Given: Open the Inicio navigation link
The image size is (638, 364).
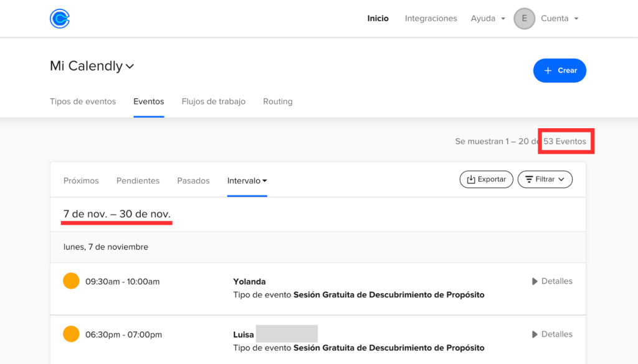Looking at the screenshot, I should [x=378, y=19].
